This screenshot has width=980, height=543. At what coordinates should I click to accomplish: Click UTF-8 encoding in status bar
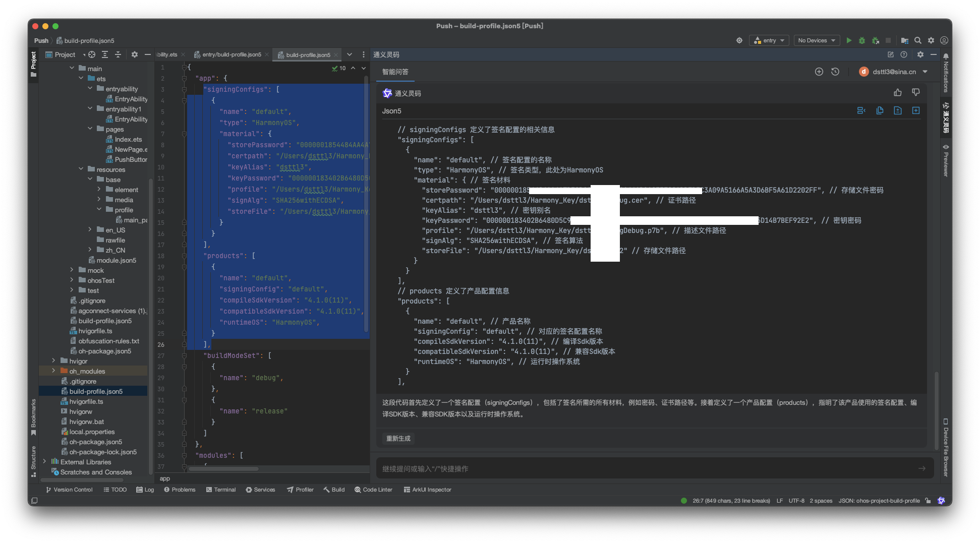point(796,501)
